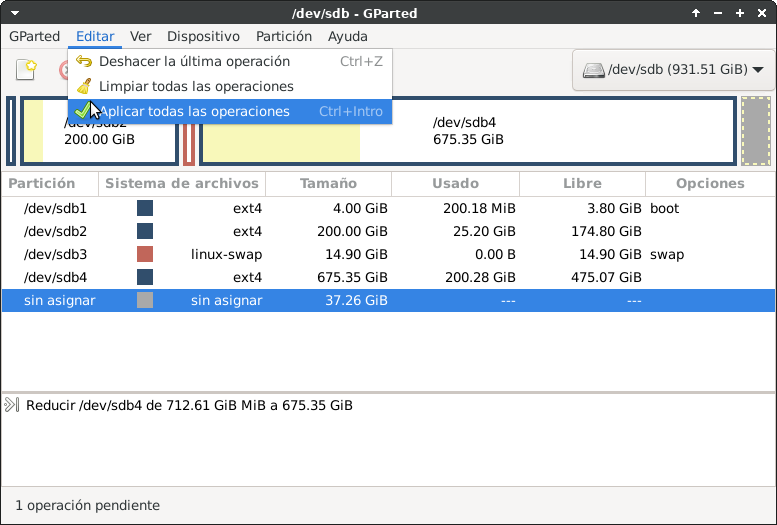Click the linux-swap red color swatch
This screenshot has width=777, height=525.
coord(145,254)
